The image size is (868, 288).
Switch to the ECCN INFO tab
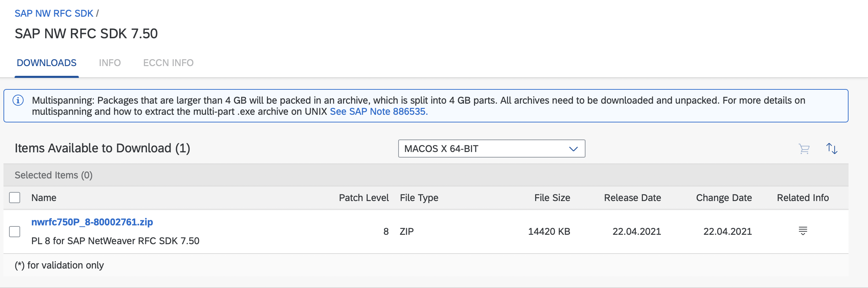(x=168, y=63)
